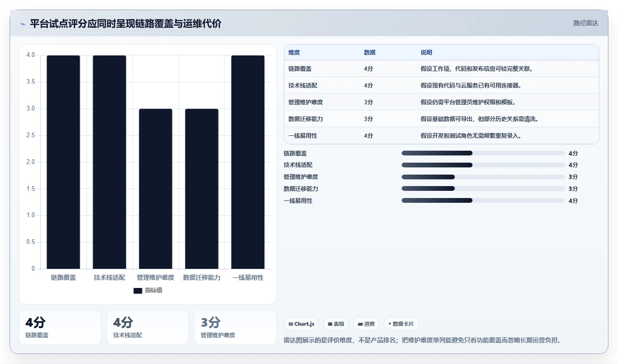Screen dimensions: 618x364
Task: Click the 技术栈适配 bar in the chart
Action: [110, 162]
